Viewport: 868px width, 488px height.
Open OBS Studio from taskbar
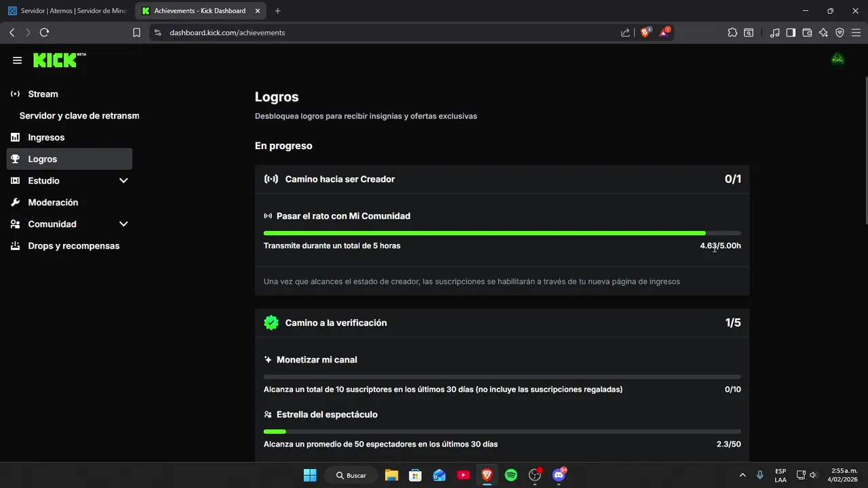(x=535, y=475)
